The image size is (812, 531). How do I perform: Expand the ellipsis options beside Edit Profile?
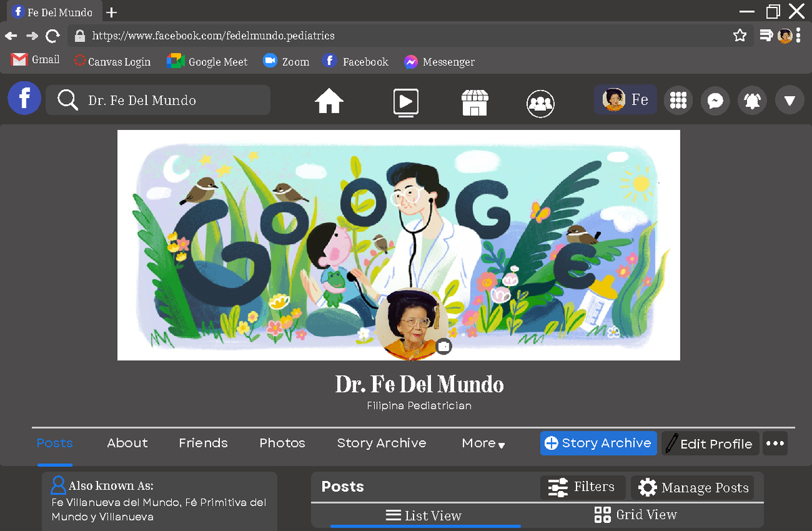pos(775,443)
